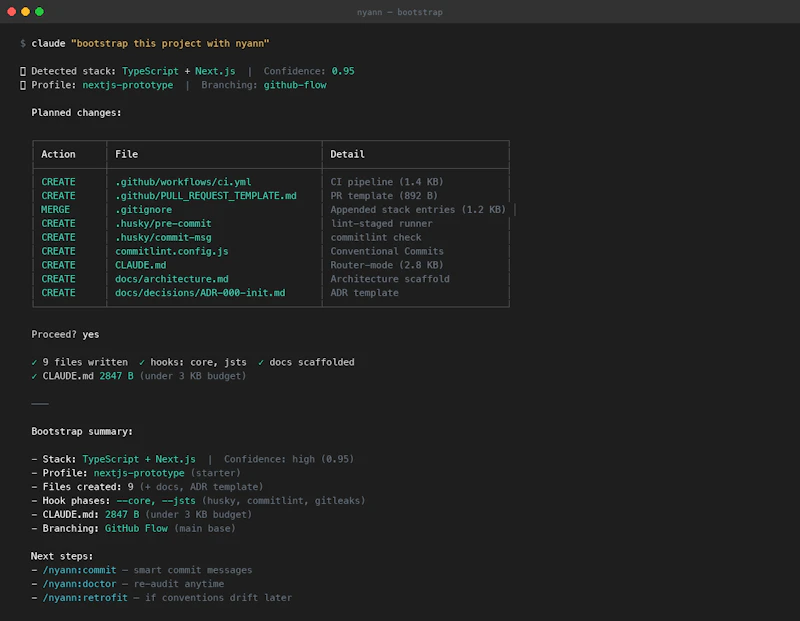This screenshot has height=621, width=800.
Task: Click the 'Files created: 9' summary line
Action: pos(88,486)
